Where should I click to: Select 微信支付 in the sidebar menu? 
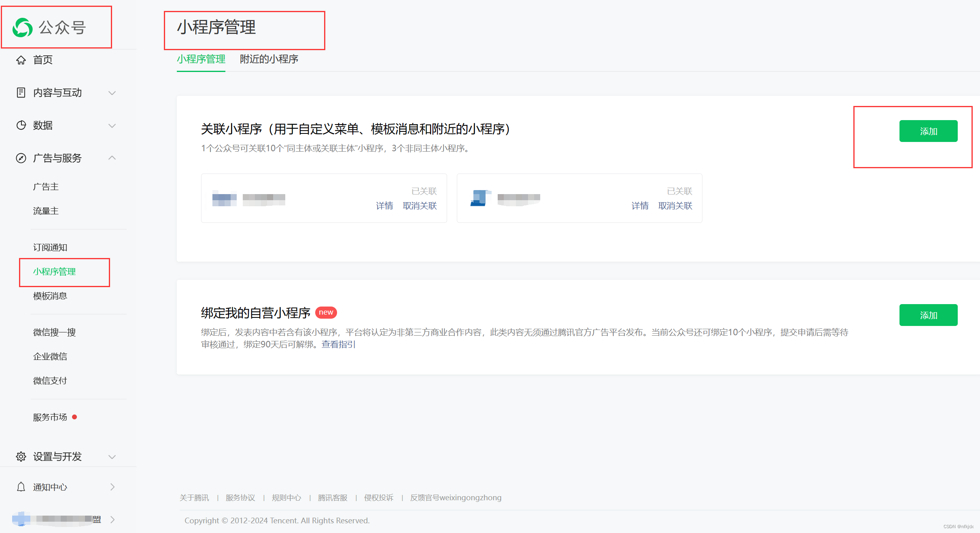pyautogui.click(x=49, y=380)
